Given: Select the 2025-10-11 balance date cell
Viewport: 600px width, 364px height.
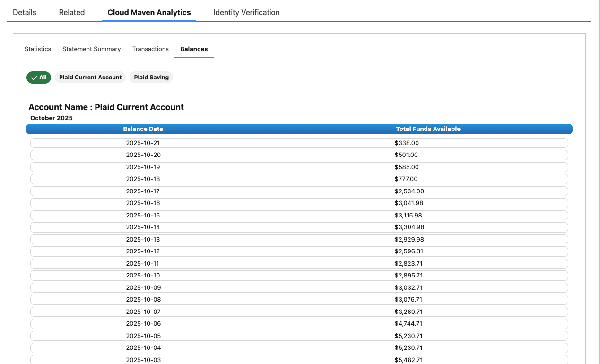Looking at the screenshot, I should coord(143,264).
